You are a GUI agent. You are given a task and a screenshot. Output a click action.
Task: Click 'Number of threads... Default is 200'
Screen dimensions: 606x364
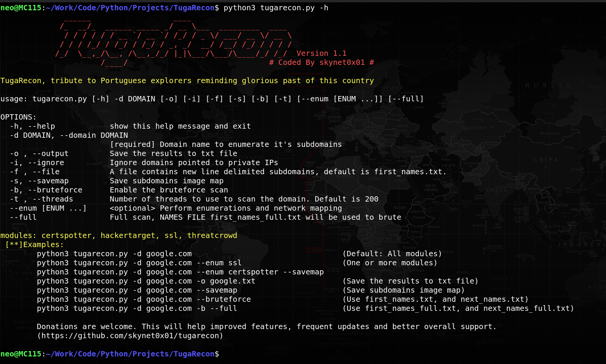[x=244, y=199]
